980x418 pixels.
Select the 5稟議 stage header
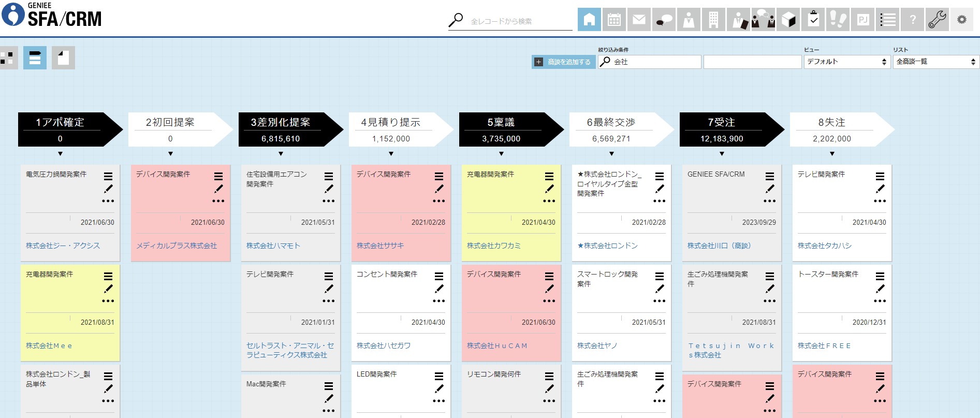(511, 129)
